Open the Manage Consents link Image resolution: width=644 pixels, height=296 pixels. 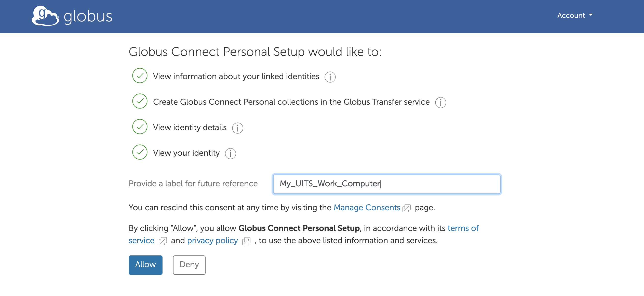[x=367, y=207]
